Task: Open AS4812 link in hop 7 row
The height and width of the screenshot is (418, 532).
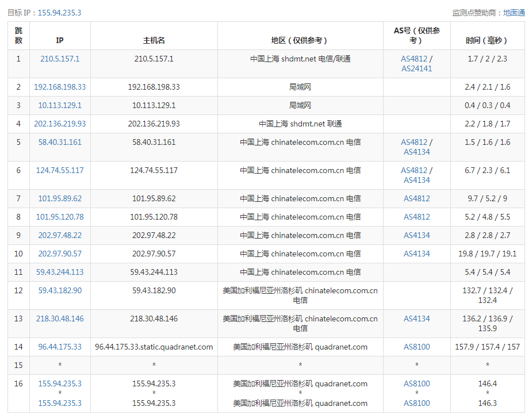Action: (416, 198)
